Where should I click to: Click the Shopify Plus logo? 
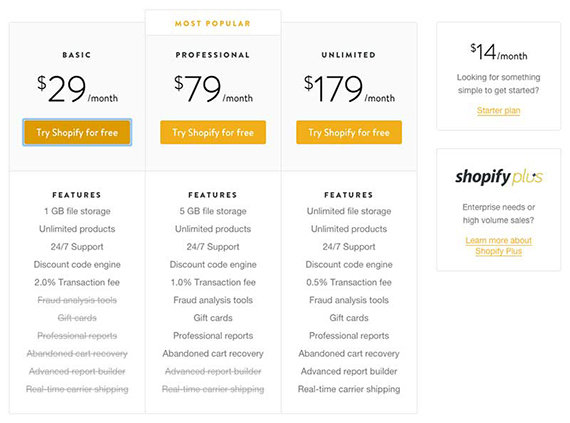point(499,177)
